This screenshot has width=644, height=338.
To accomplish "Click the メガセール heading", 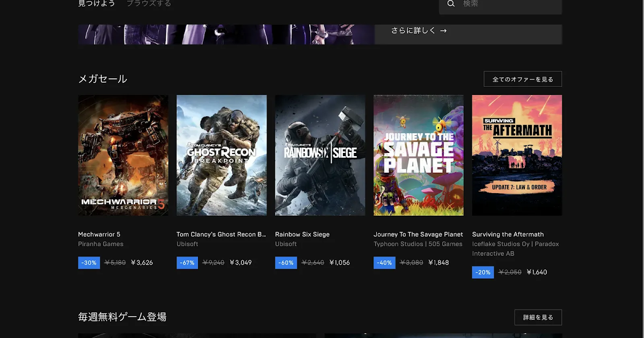I will click(103, 79).
